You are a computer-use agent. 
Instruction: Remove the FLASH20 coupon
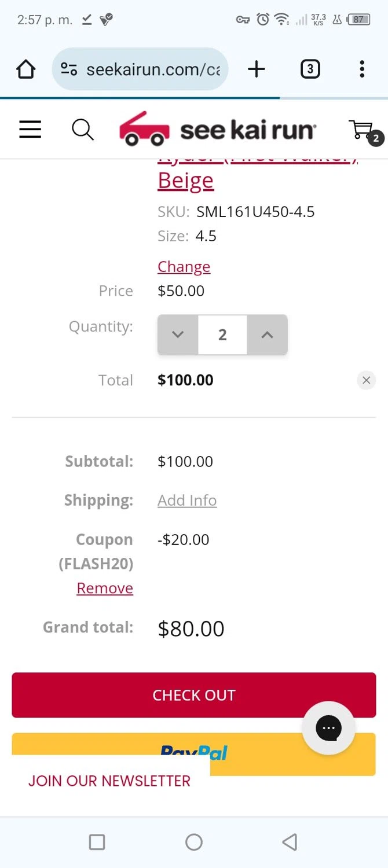click(105, 588)
